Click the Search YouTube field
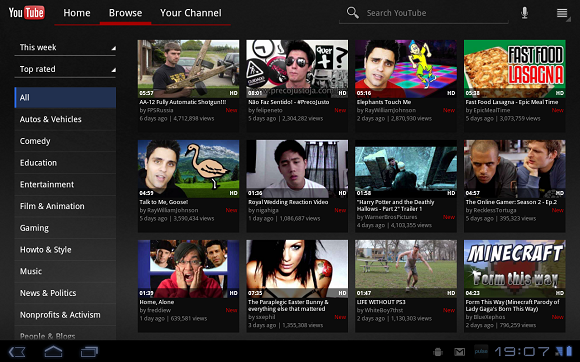 point(424,13)
